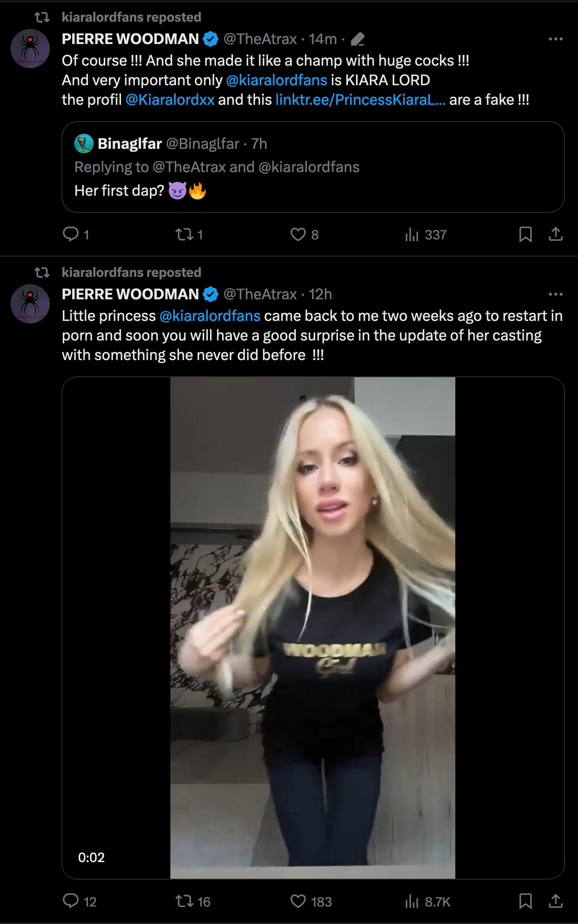
Task: Open the @Kiaralordxx profile mention
Action: click(x=170, y=100)
